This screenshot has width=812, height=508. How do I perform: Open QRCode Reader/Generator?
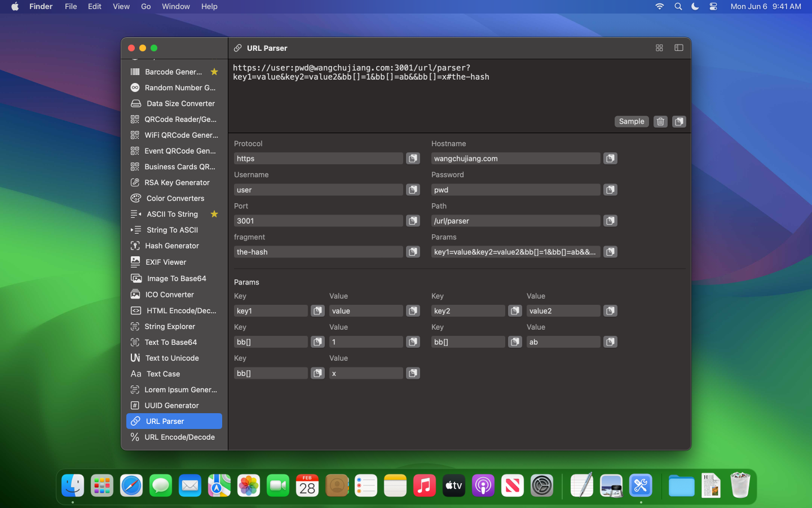pos(174,119)
